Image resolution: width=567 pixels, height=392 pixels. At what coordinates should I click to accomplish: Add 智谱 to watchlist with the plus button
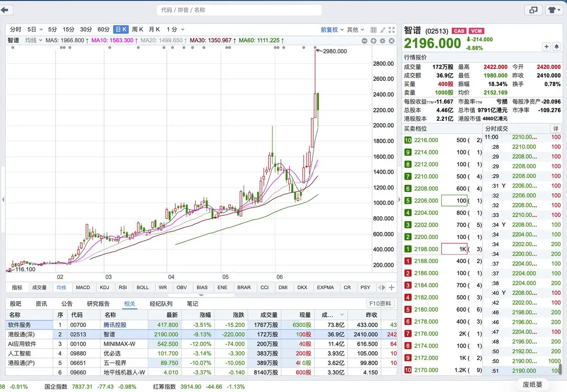click(x=546, y=46)
